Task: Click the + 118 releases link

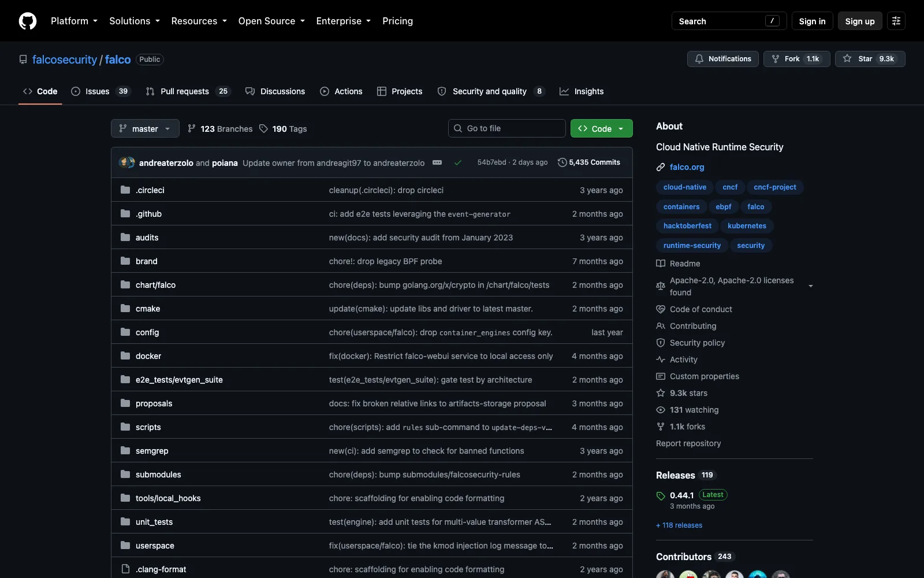Action: (679, 525)
